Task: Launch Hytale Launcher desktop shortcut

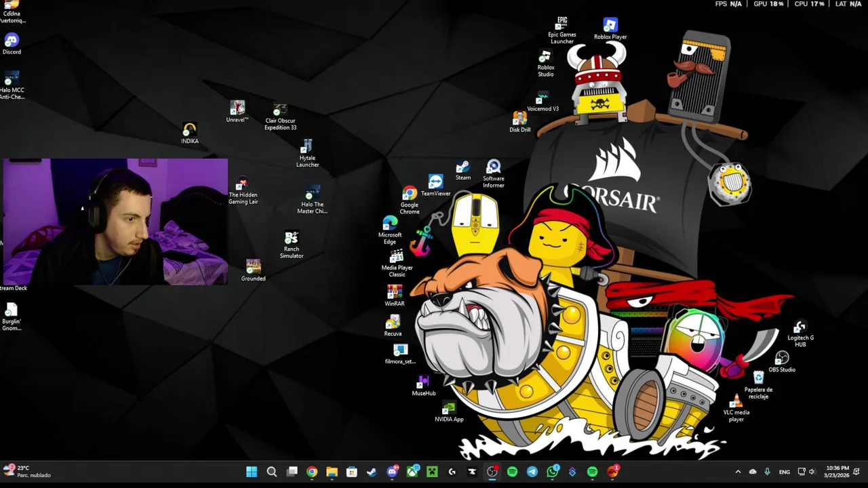Action: coord(307,153)
